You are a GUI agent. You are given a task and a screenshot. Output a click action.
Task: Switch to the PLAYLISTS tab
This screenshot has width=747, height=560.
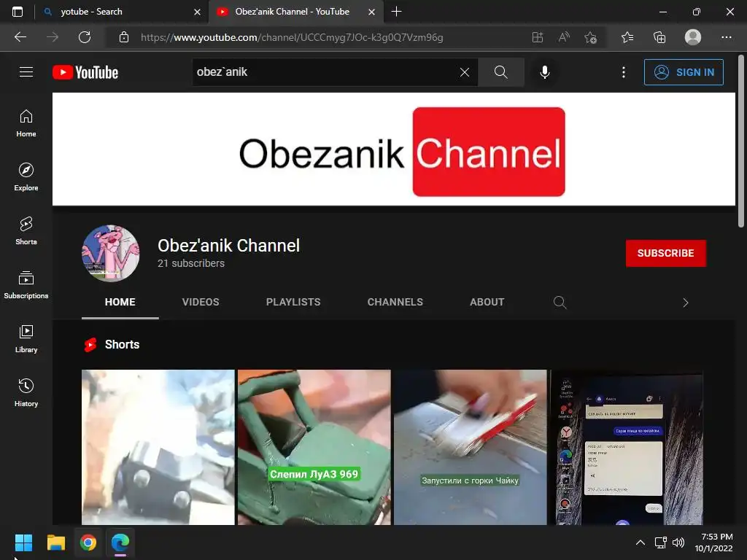tap(293, 302)
